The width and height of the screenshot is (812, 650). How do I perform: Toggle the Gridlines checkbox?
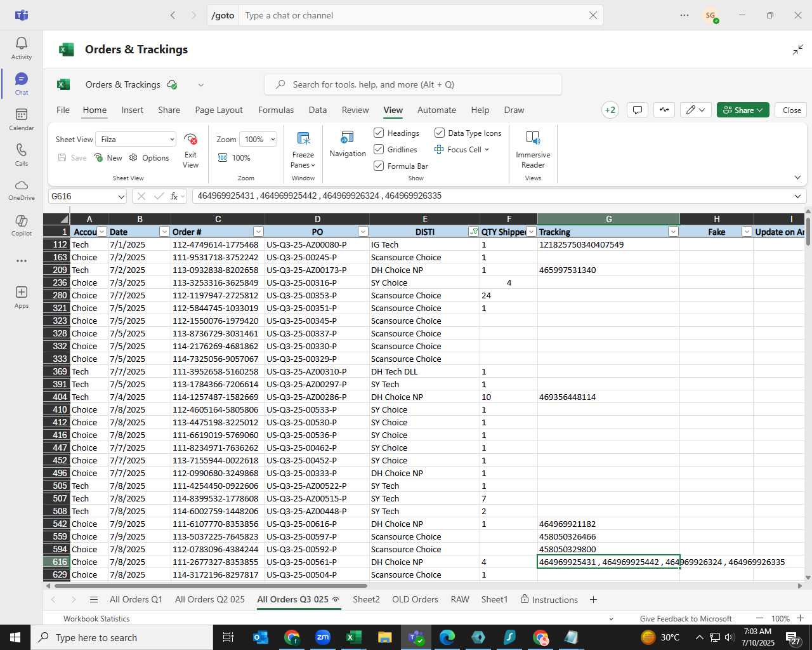coord(379,149)
